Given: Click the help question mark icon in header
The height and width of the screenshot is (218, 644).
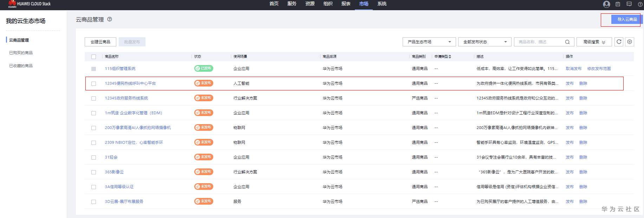Looking at the screenshot, I should [640, 4].
